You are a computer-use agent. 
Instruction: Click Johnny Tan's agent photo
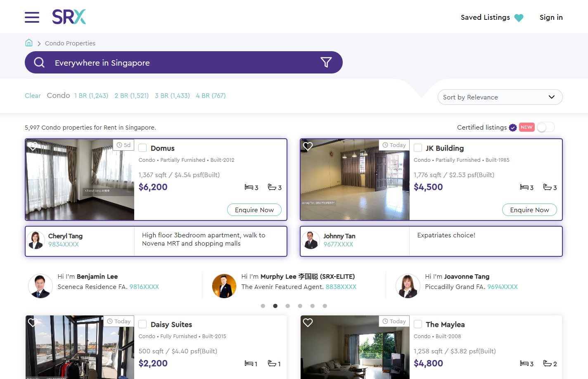[311, 240]
